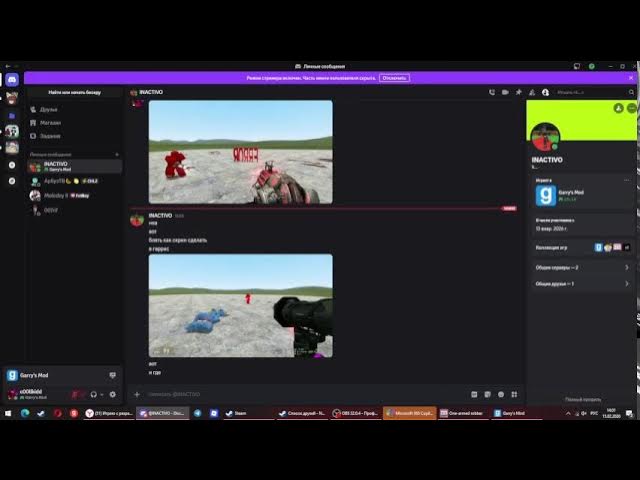
Task: Click the stream icon next to Garry's Mod
Action: pyautogui.click(x=113, y=376)
